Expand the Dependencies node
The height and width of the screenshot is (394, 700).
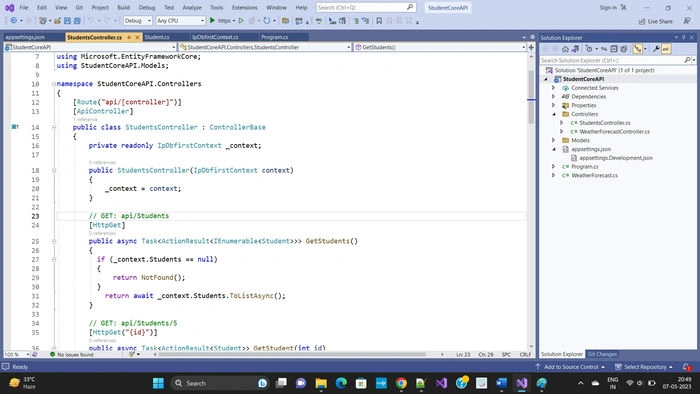coord(554,96)
